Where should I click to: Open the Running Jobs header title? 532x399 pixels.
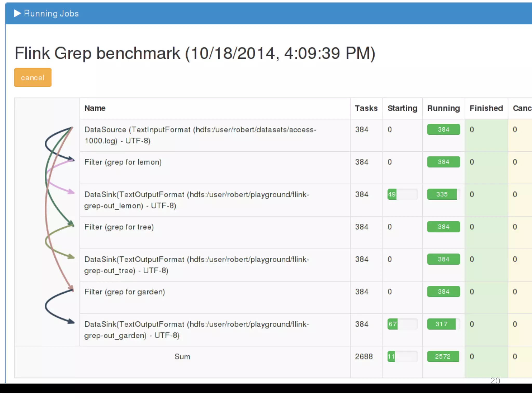click(x=51, y=14)
